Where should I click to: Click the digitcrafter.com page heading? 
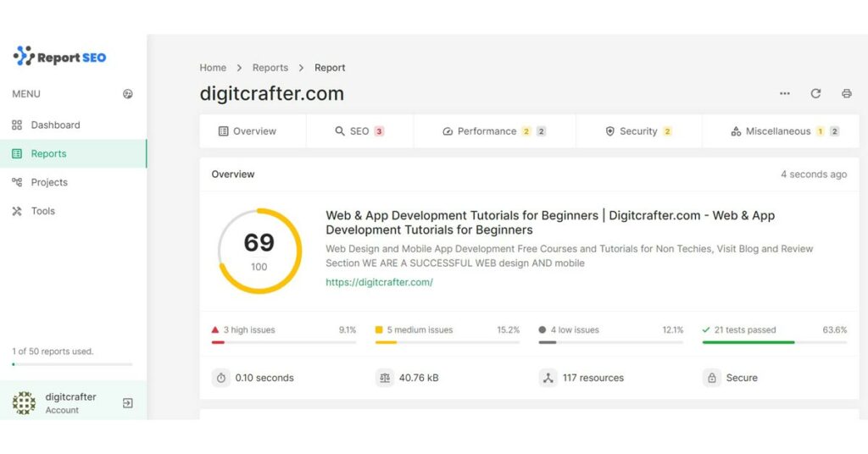point(272,93)
